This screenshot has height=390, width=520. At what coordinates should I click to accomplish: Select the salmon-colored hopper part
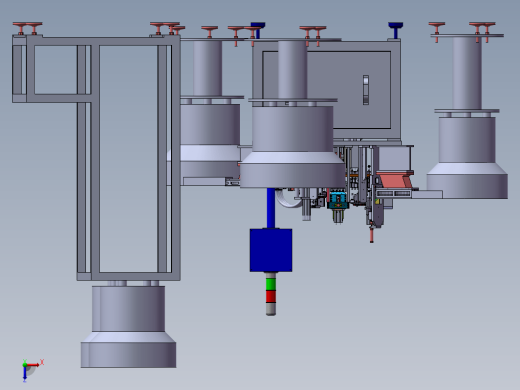(x=395, y=180)
